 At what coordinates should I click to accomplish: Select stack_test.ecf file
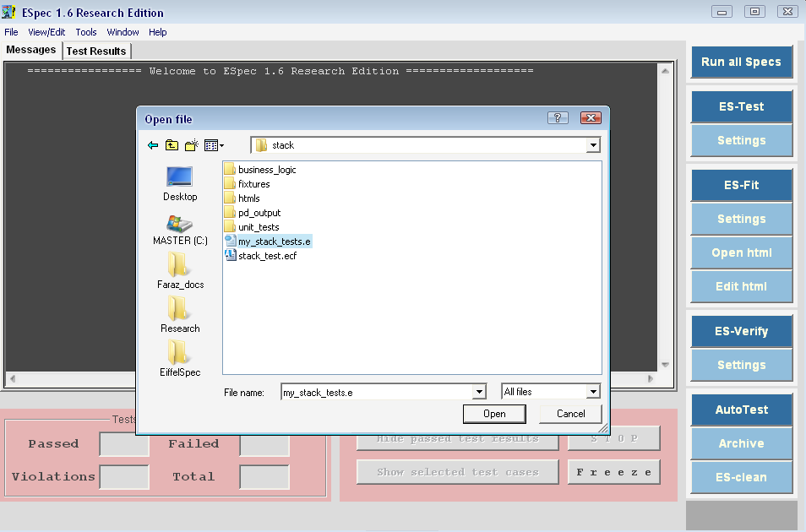261,256
